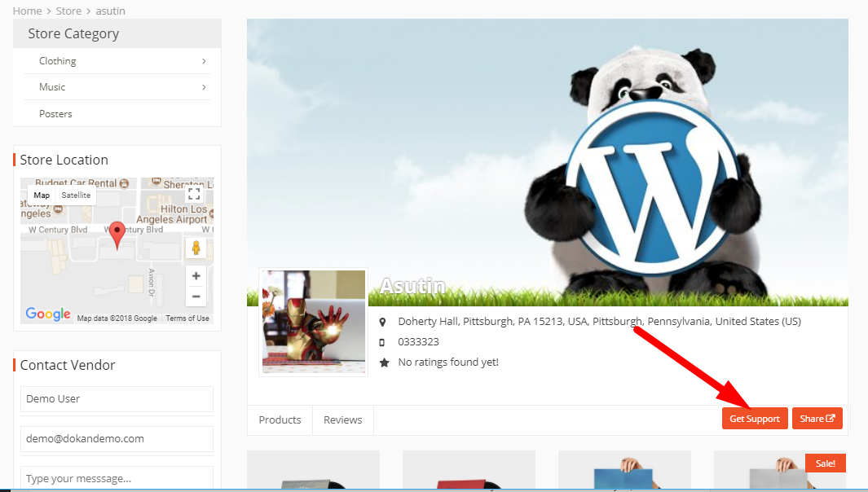Click the asutin breadcrumb text

(110, 11)
